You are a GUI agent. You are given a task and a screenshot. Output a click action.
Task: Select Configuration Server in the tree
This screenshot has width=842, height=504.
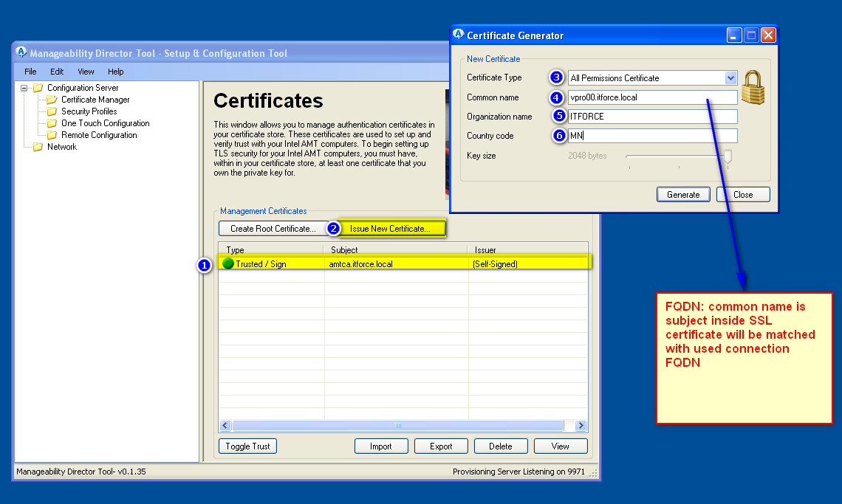coord(83,88)
